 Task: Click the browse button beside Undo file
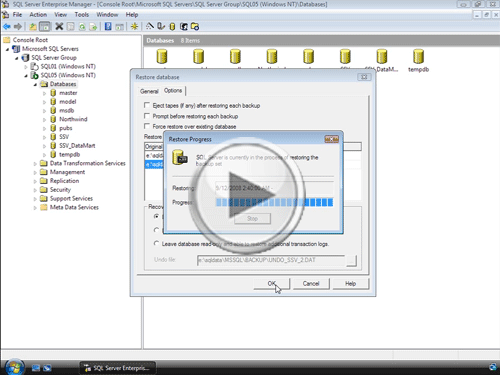351,261
